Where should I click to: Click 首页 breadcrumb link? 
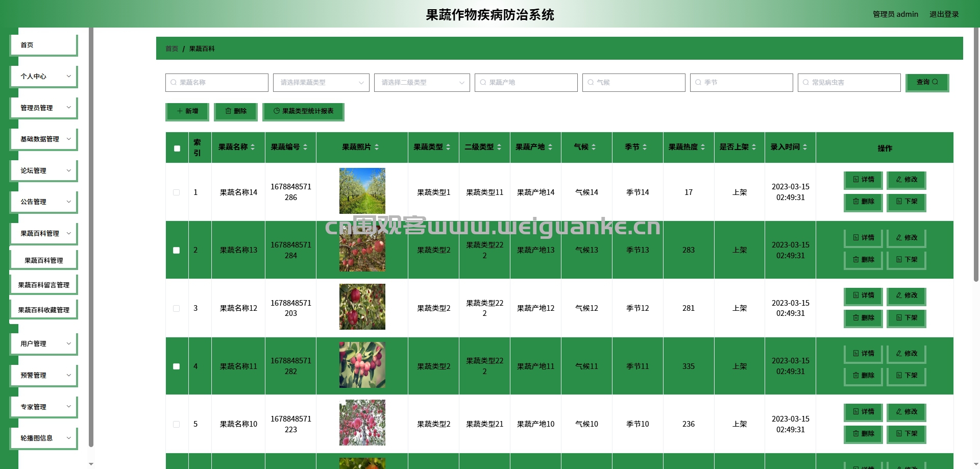pos(171,49)
